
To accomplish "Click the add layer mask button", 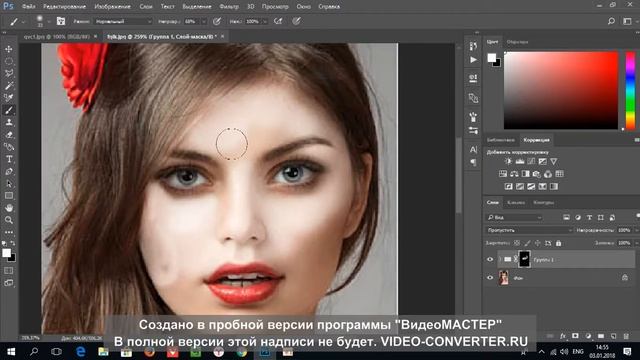I will pyautogui.click(x=576, y=336).
